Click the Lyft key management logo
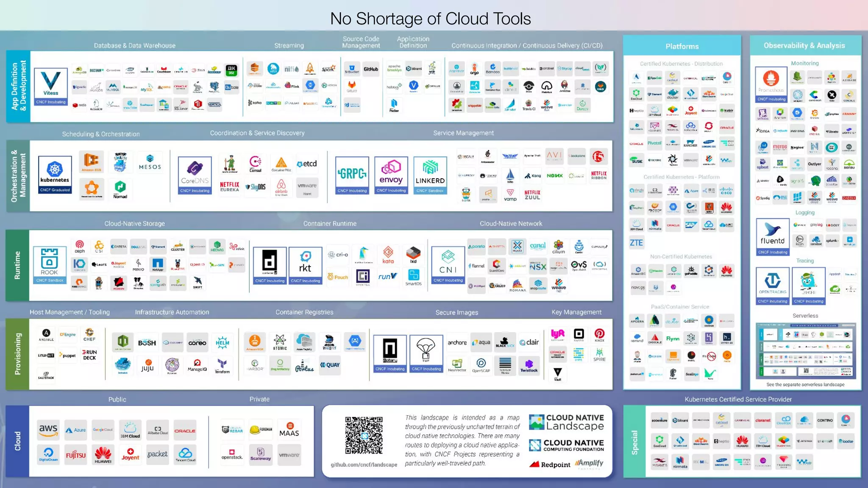 (x=558, y=335)
